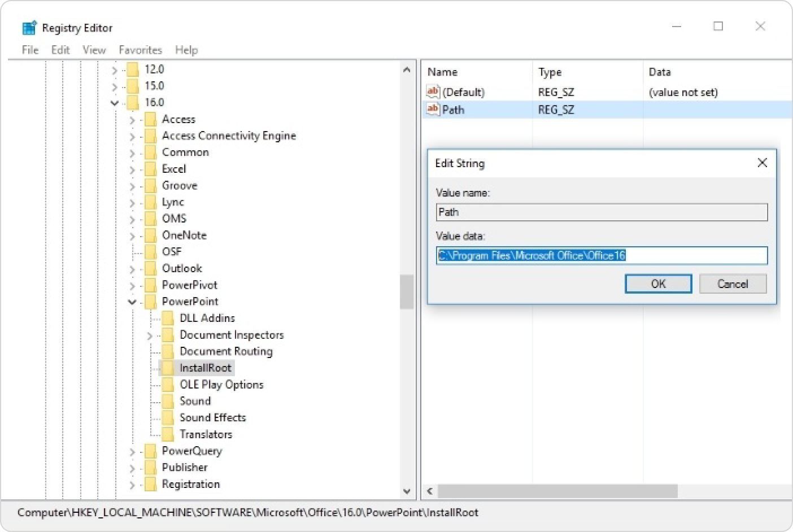Expand the Access Connectivity Engine key
793x532 pixels.
coord(132,136)
